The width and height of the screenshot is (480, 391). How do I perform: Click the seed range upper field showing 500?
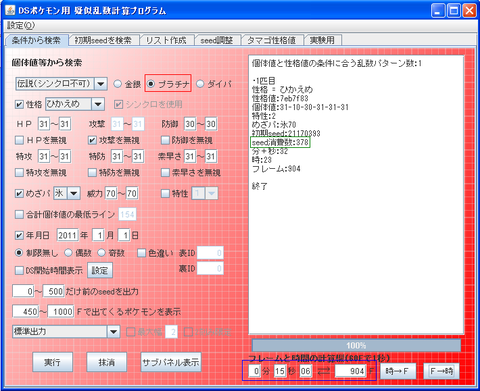53,291
